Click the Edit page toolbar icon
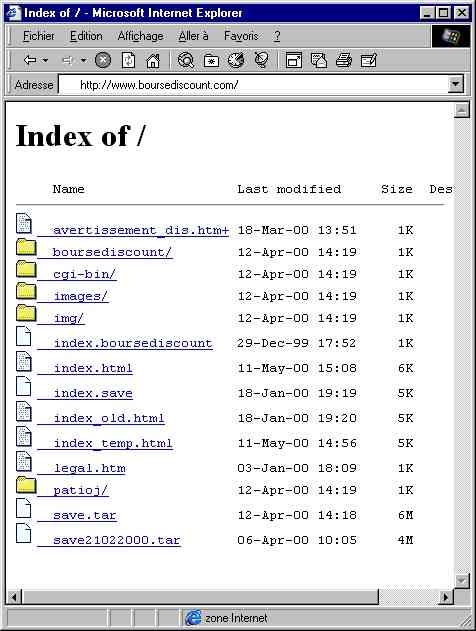The height and width of the screenshot is (631, 476). click(369, 60)
